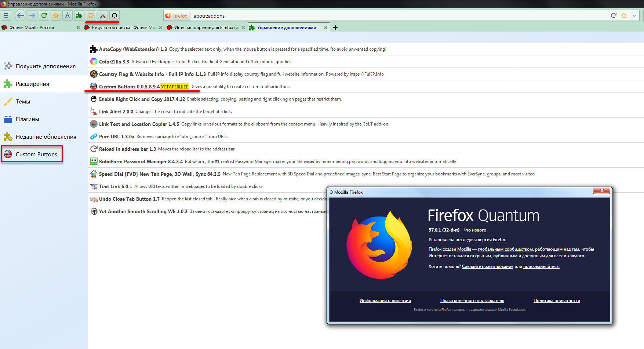
Task: Select Reload in address bar 1.3 row
Action: 366,149
